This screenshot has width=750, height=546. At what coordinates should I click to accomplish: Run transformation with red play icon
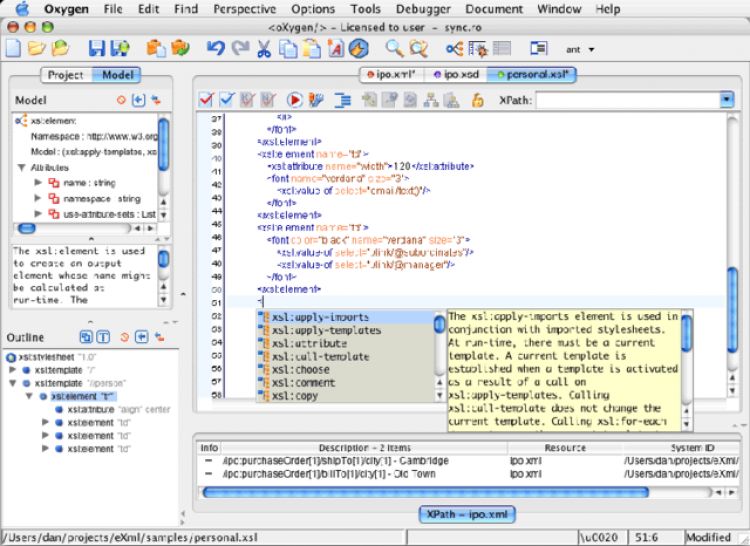pyautogui.click(x=295, y=100)
